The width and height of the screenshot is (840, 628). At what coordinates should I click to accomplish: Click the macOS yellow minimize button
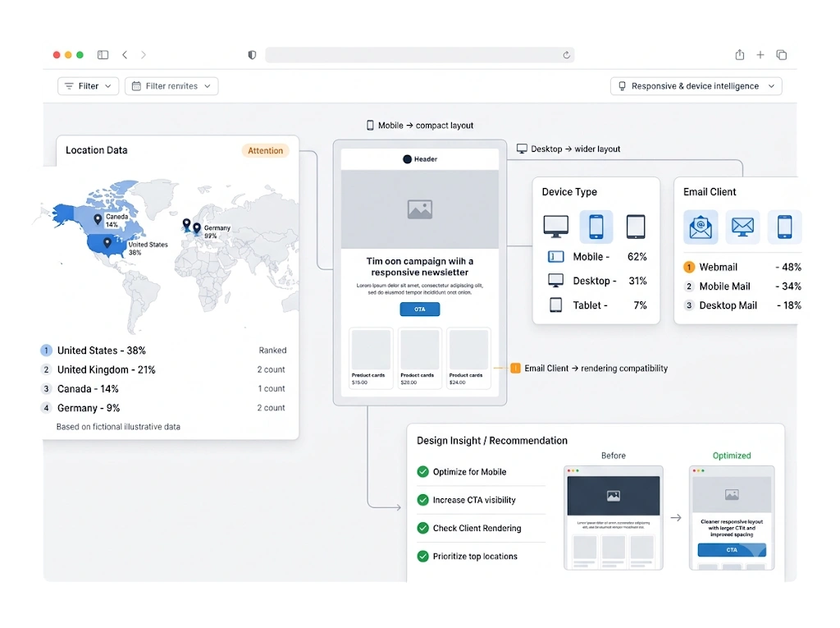click(x=68, y=55)
